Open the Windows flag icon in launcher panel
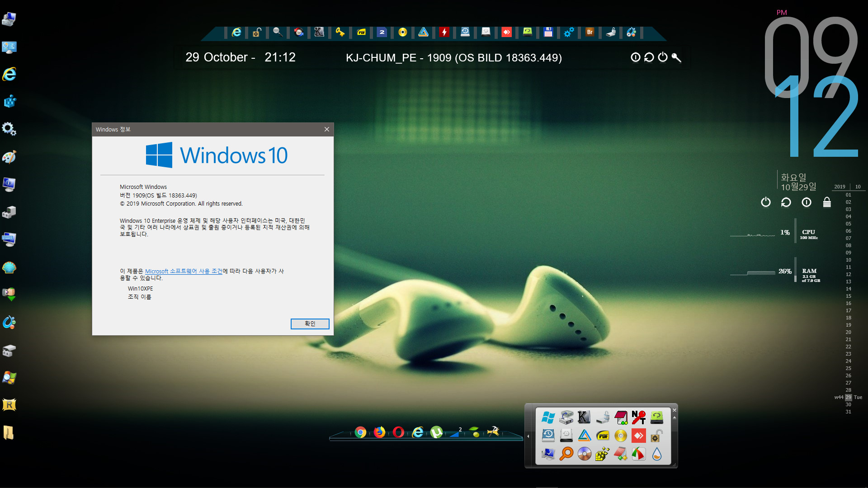 pos(548,418)
